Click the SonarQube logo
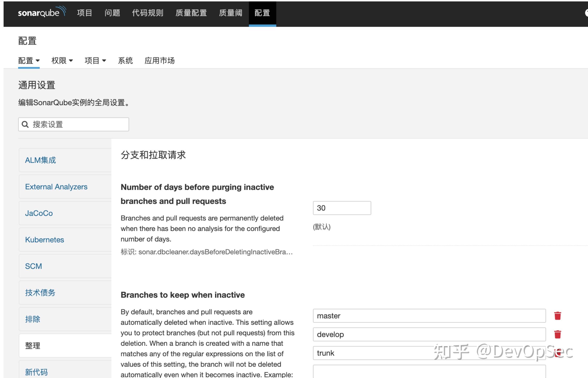 click(x=42, y=13)
